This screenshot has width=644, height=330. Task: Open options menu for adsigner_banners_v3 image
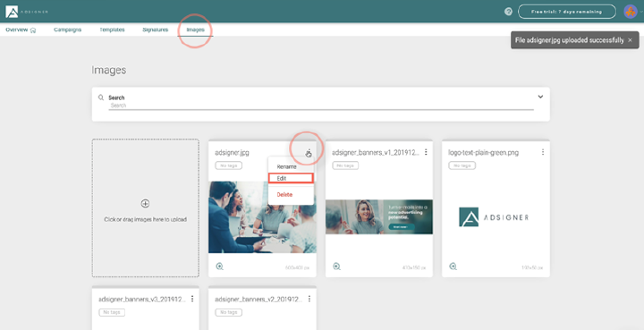(x=192, y=299)
